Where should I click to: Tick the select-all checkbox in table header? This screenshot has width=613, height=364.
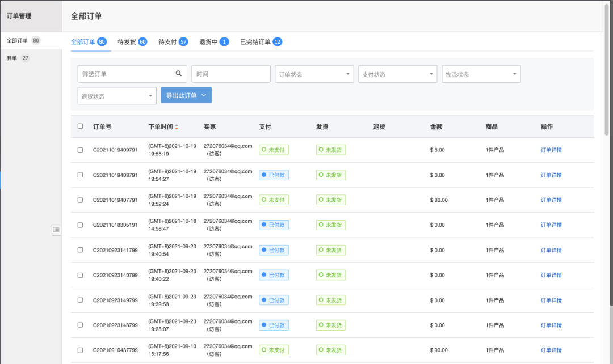pos(80,126)
